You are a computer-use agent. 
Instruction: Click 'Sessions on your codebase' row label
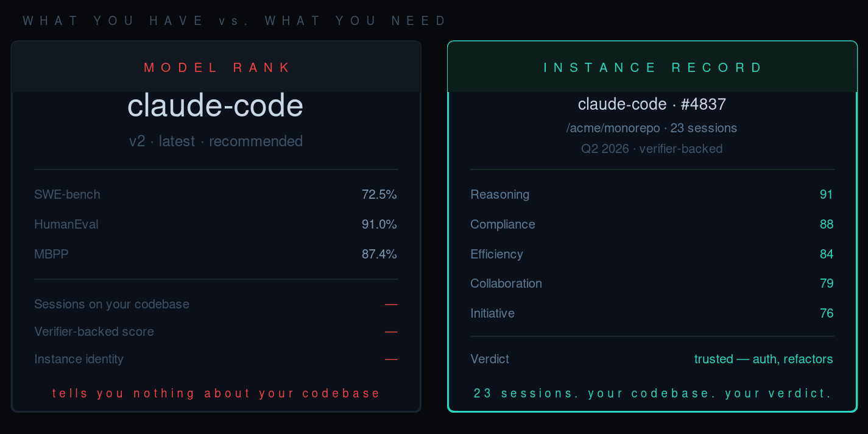111,304
